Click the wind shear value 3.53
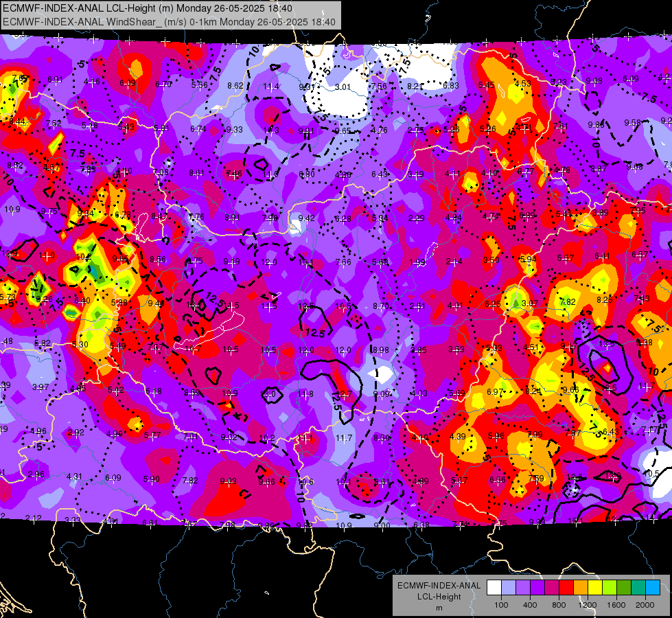Screen dimensions: 672x618 [456, 350]
